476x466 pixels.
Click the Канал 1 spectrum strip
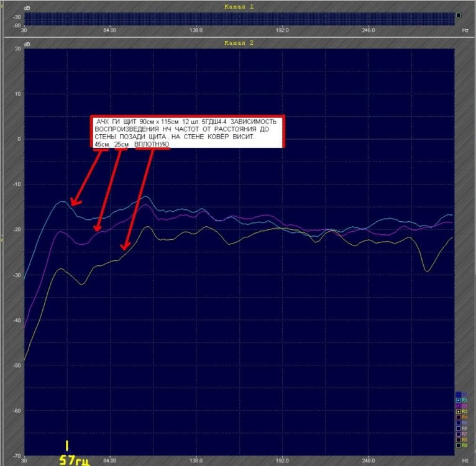(239, 19)
